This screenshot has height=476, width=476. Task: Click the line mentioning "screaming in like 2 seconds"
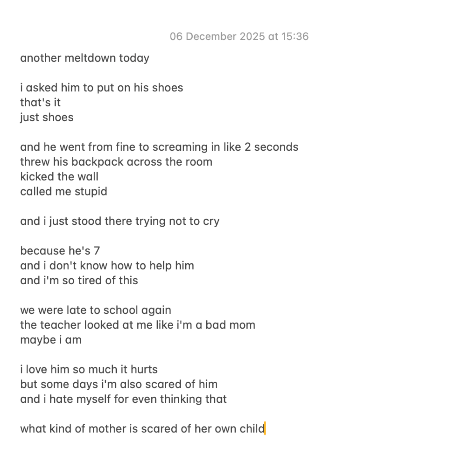[159, 147]
